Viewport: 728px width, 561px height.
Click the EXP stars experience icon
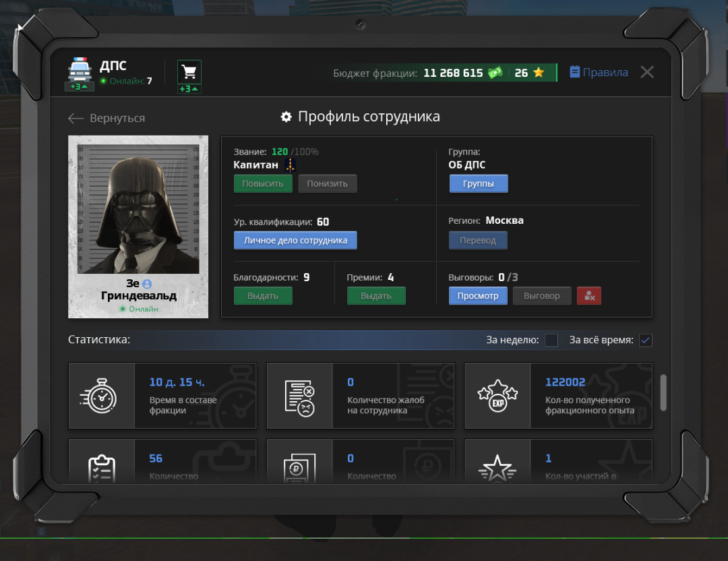tap(497, 396)
